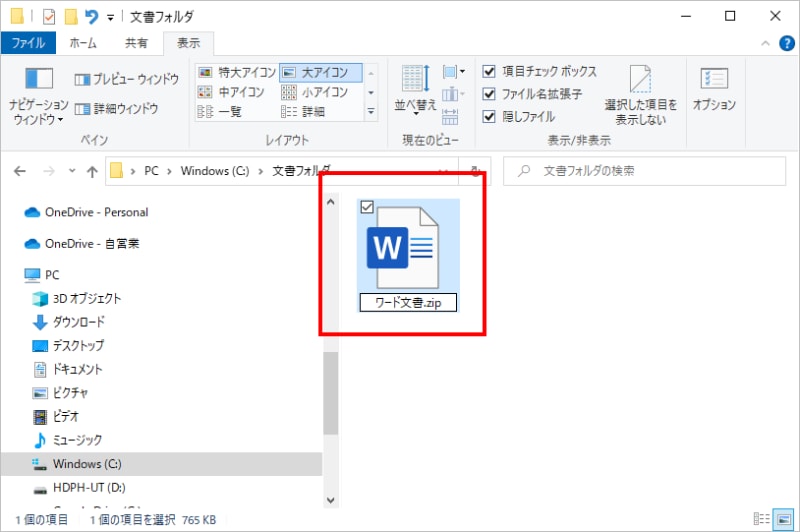800x532 pixels.
Task: Select details layout (詳細)
Action: click(x=303, y=111)
